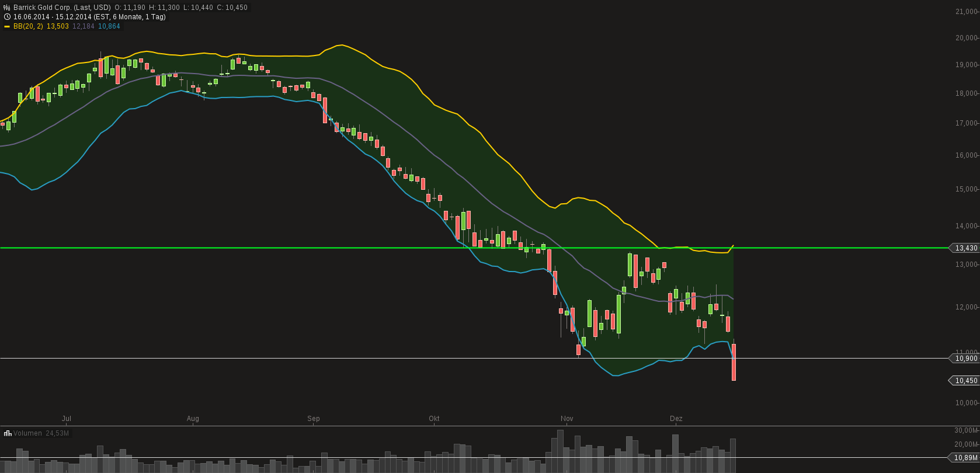This screenshot has width=980, height=473.
Task: Click the '15,000' price axis label
Action: point(967,189)
